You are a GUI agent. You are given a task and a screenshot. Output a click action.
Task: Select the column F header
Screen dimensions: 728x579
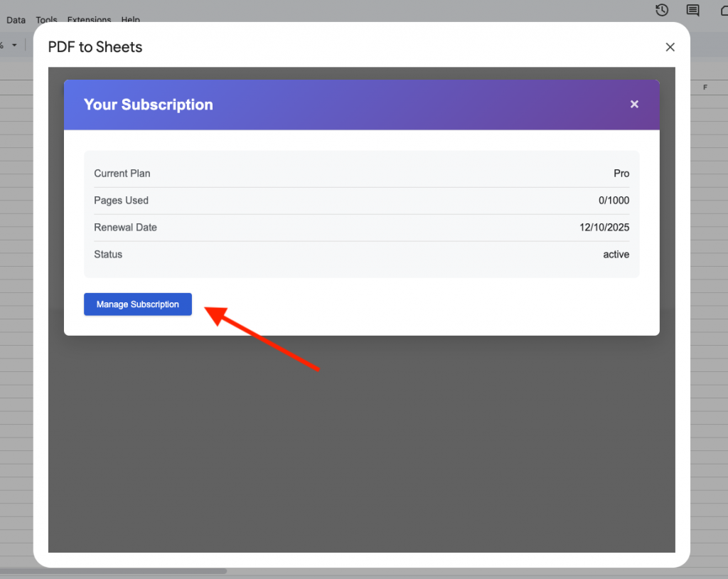pyautogui.click(x=705, y=87)
